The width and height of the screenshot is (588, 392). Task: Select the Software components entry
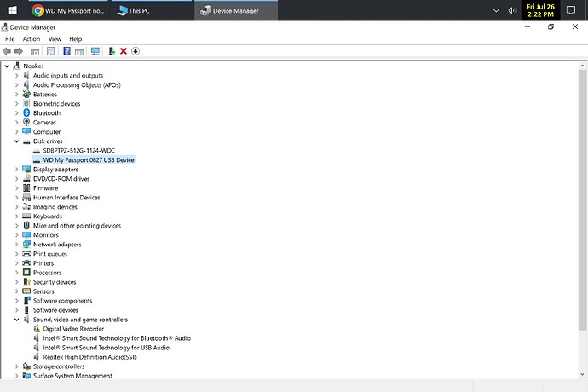[x=62, y=301]
